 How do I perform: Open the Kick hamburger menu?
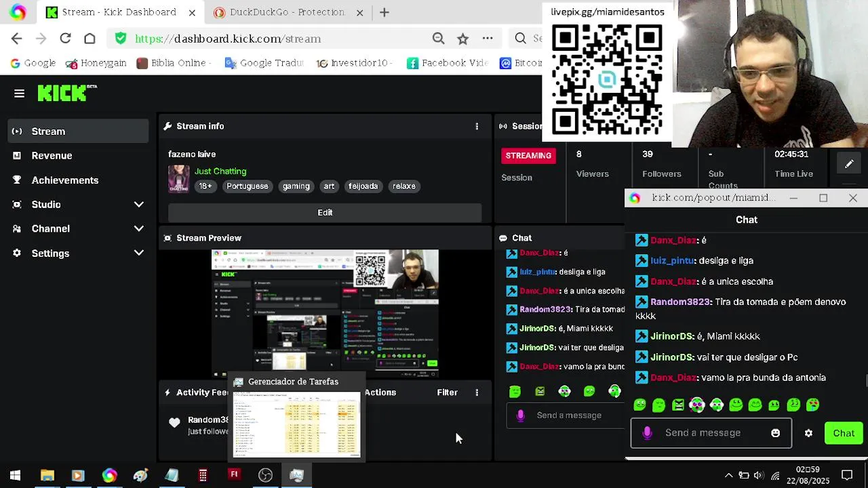(19, 94)
